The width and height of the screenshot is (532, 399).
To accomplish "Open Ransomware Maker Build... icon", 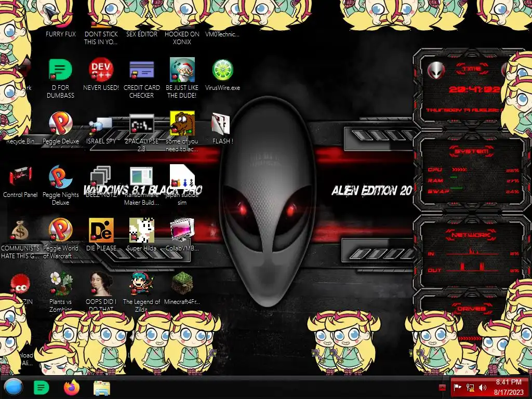I will pos(141,177).
